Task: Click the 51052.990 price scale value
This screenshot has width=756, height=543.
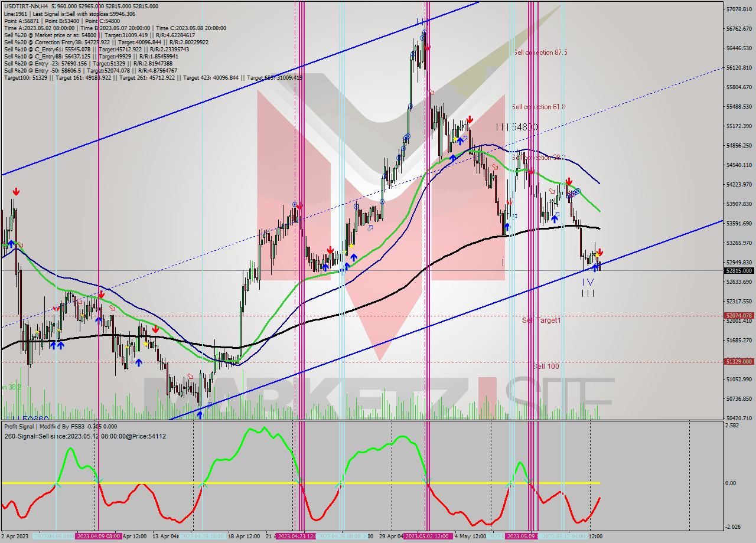Action: (x=739, y=380)
